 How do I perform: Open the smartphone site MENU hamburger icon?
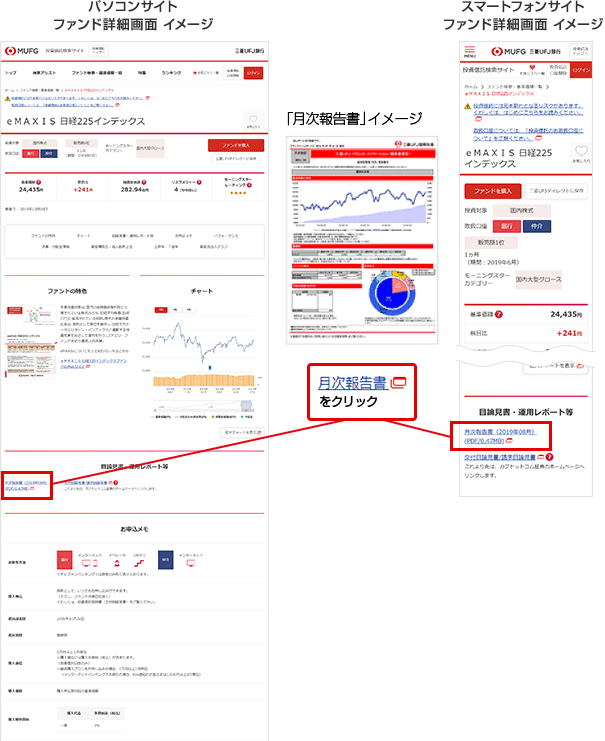469,52
